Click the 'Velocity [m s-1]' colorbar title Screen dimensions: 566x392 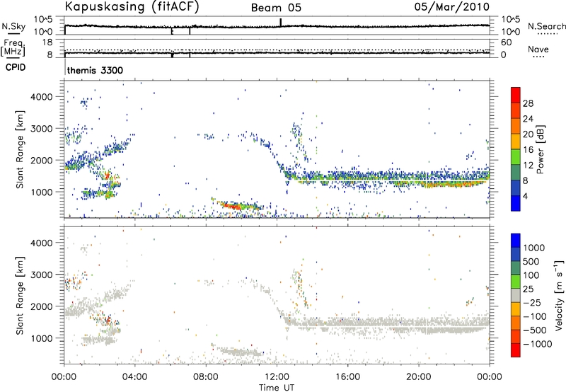tap(559, 295)
